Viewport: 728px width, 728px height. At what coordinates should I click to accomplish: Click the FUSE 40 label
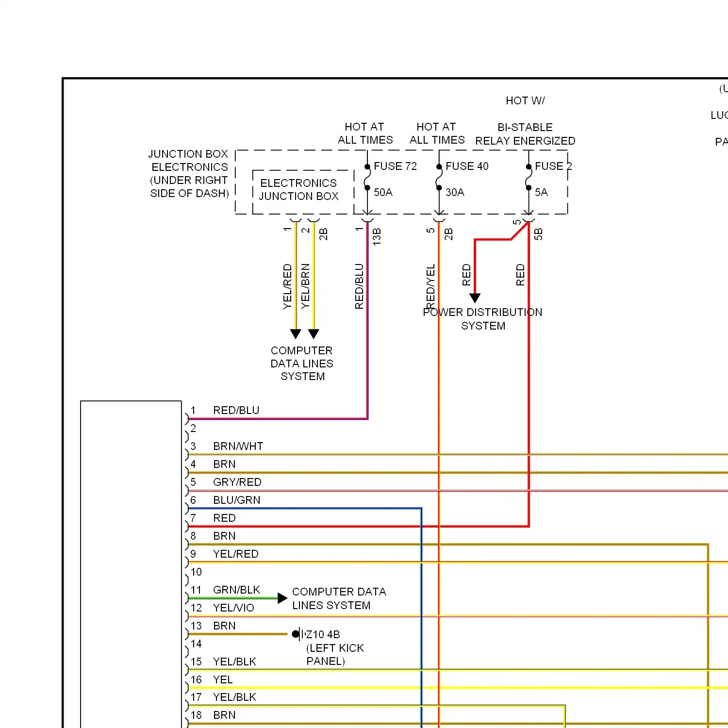[x=467, y=166]
